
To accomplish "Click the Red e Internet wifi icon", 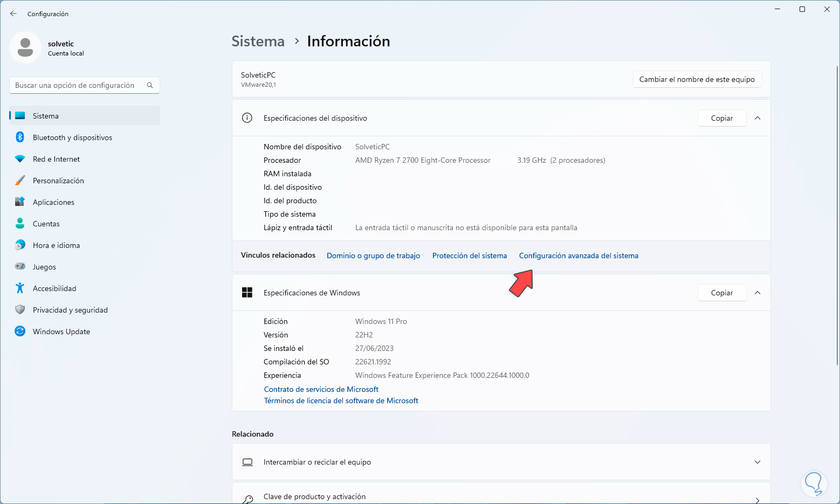I will 20,159.
